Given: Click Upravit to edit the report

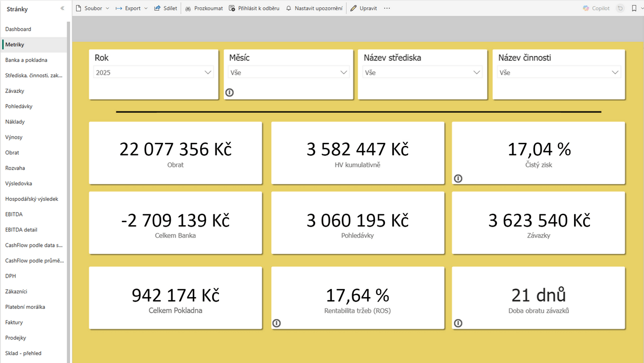Looking at the screenshot, I should point(364,8).
